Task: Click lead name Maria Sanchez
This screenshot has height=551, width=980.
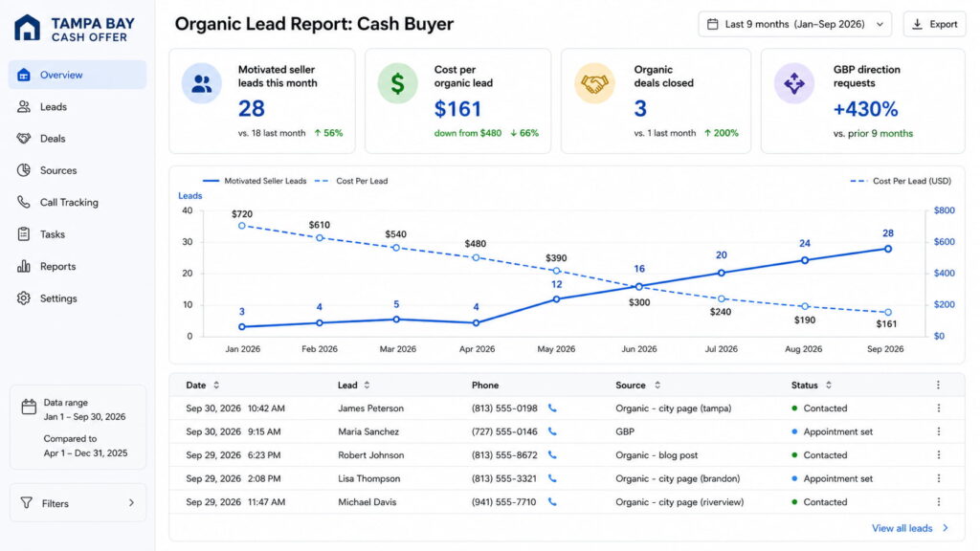Action: click(368, 431)
